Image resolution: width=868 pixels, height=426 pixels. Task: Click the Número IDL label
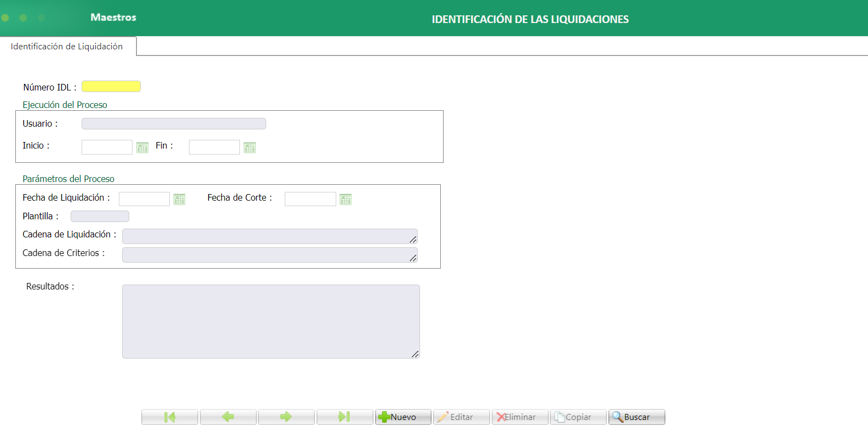[x=50, y=87]
